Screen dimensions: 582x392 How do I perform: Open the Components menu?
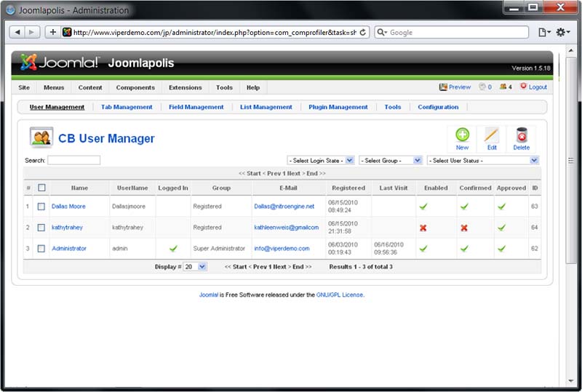(135, 87)
